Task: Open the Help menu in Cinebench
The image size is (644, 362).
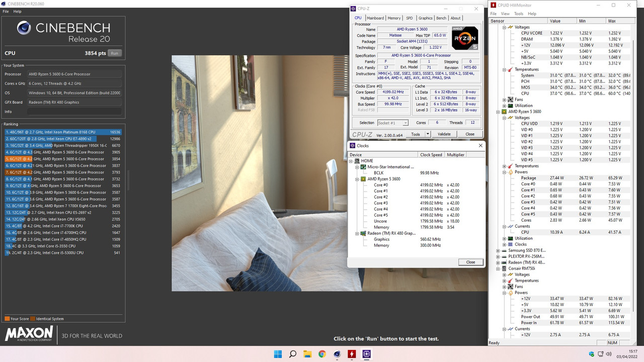Action: (17, 11)
